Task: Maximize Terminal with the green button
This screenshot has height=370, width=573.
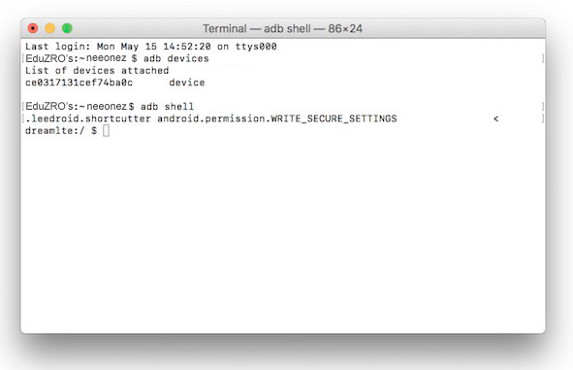Action: (67, 28)
